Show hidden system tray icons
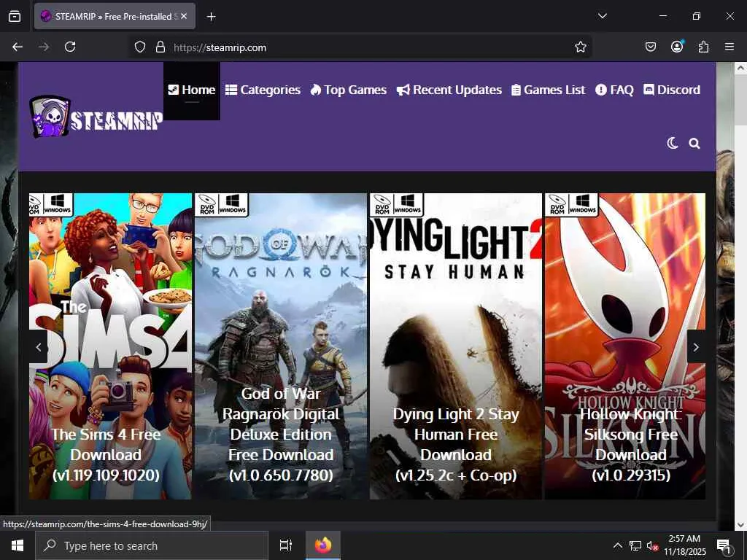The image size is (747, 560). (x=617, y=545)
